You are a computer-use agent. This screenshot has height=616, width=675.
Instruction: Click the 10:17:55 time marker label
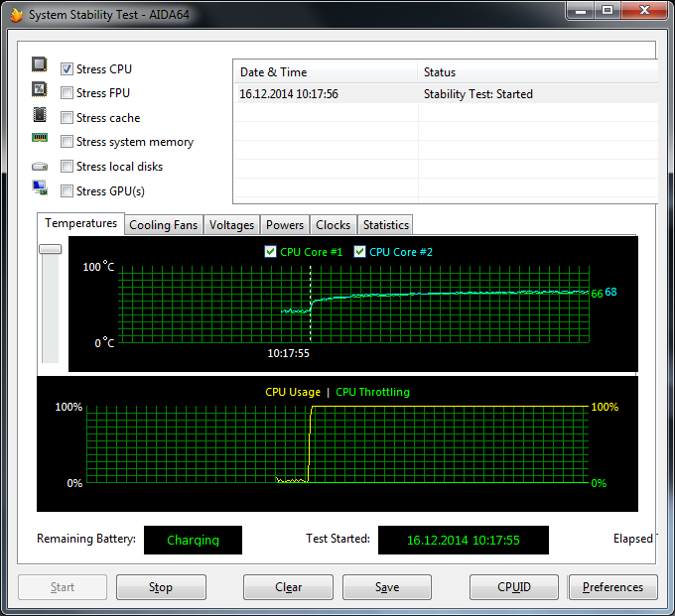click(x=289, y=353)
